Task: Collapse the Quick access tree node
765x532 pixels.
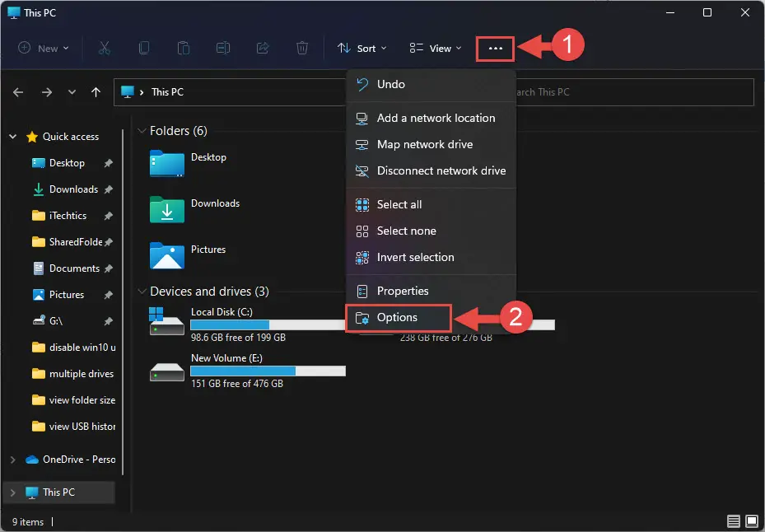Action: (13, 137)
